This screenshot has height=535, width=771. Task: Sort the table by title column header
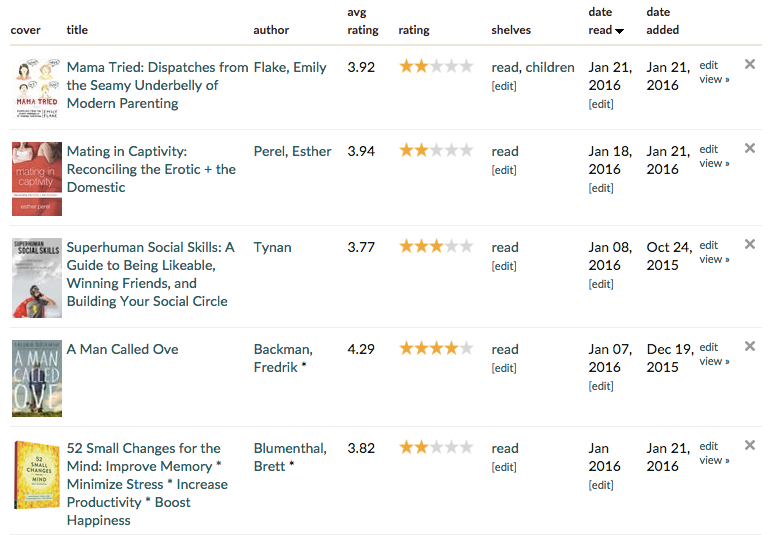[x=77, y=30]
